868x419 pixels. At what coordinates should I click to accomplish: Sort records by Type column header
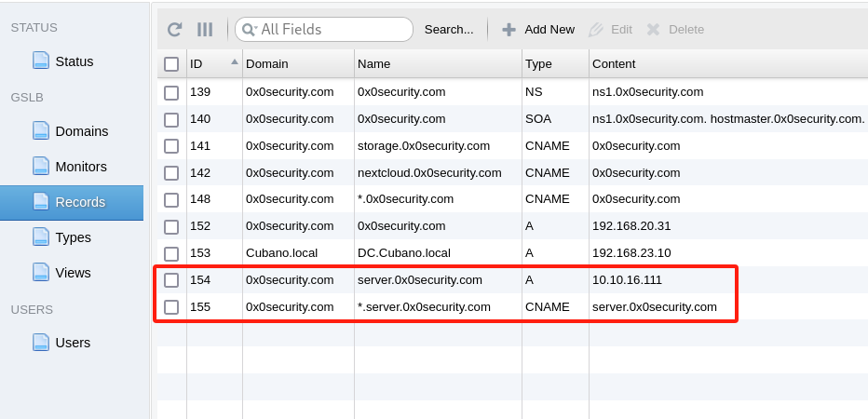(538, 64)
